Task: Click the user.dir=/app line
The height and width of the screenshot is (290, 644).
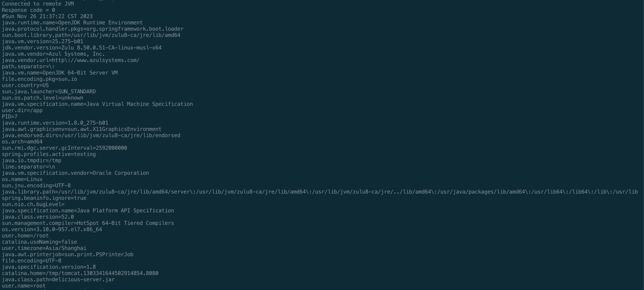Action: click(22, 110)
